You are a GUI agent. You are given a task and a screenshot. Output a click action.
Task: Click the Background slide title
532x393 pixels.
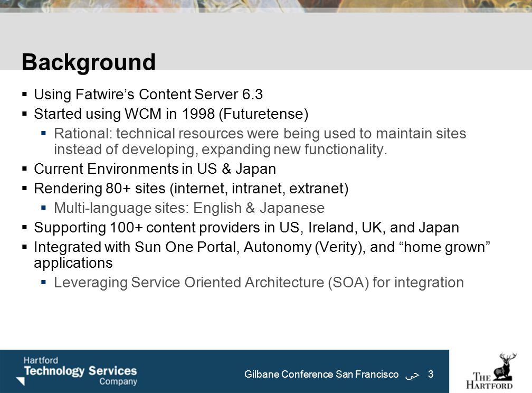[x=89, y=62]
